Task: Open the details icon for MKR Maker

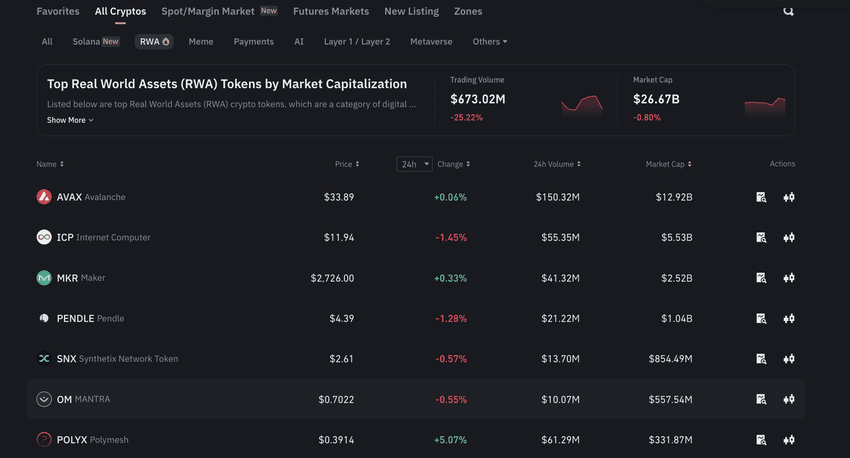Action: pos(761,278)
